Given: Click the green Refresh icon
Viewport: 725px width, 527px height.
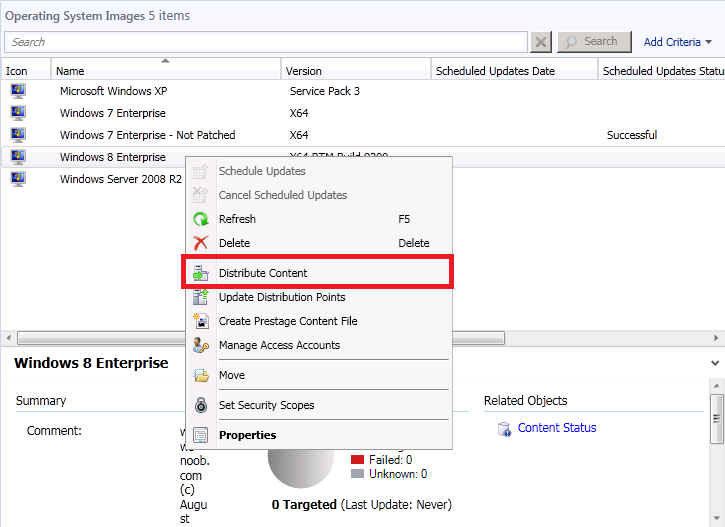Looking at the screenshot, I should pyautogui.click(x=201, y=219).
